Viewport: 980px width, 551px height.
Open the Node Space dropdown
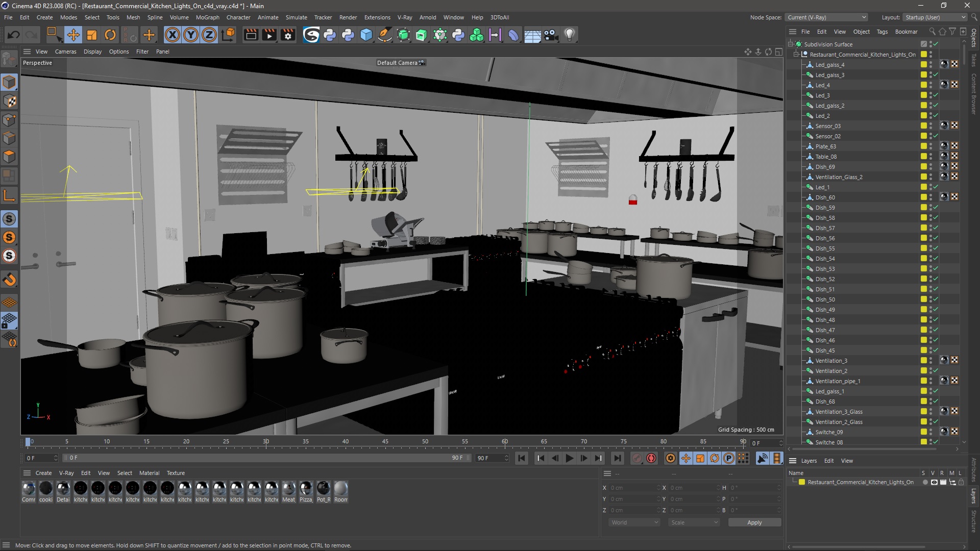(826, 17)
